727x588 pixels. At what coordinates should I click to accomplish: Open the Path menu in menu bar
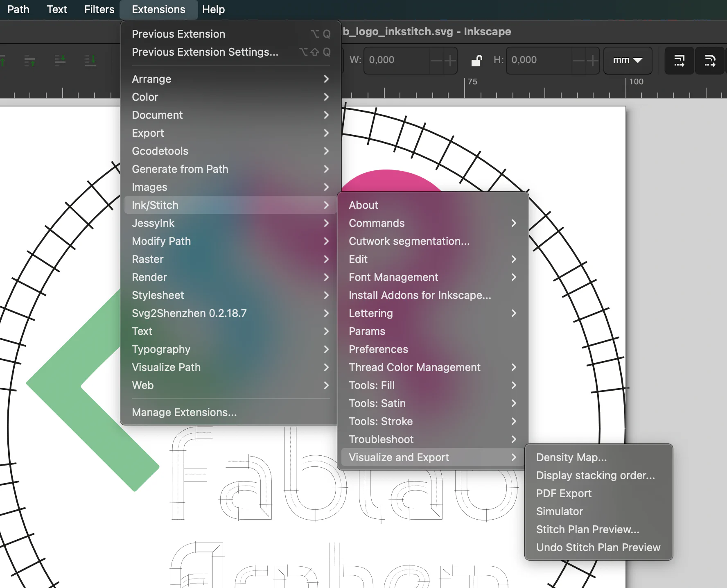[x=18, y=9]
